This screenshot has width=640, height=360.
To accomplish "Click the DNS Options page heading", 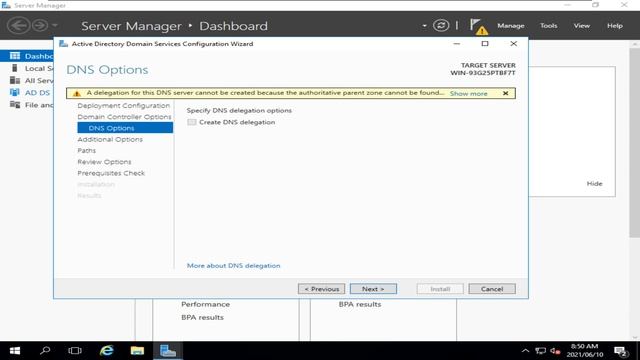I will (107, 70).
